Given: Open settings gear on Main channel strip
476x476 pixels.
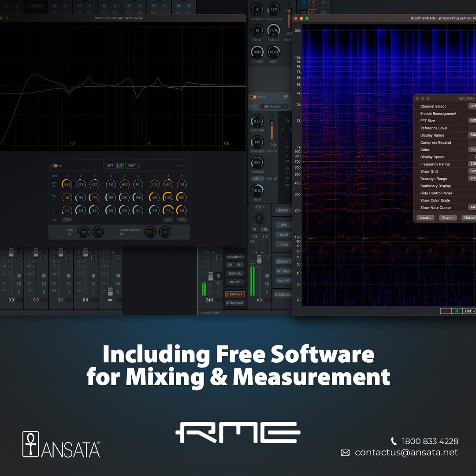Looking at the screenshot, I should pyautogui.click(x=267, y=275).
